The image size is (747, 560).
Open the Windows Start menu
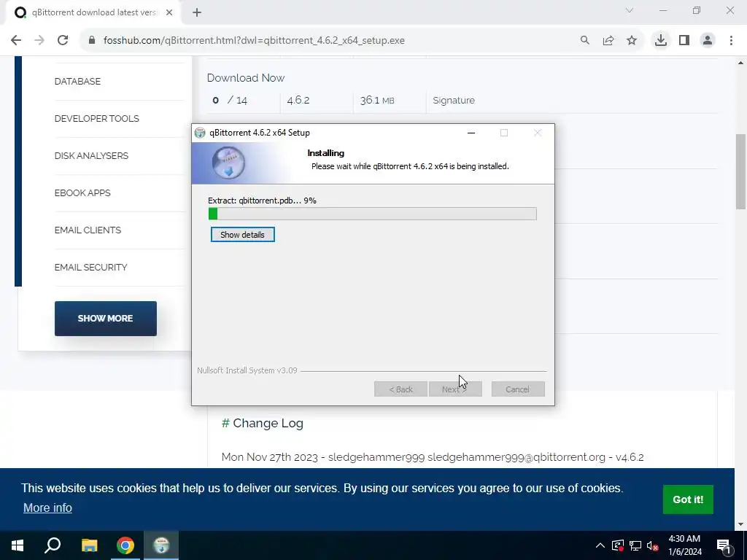[18, 545]
